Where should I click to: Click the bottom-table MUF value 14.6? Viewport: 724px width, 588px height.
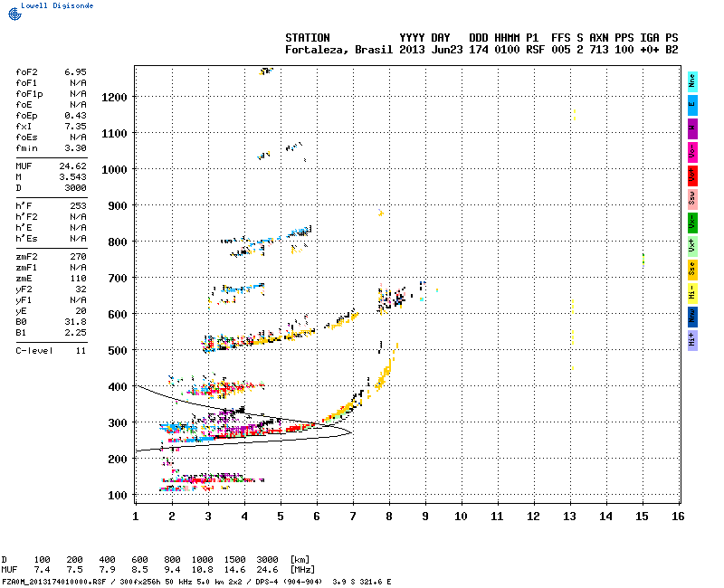pyautogui.click(x=234, y=570)
